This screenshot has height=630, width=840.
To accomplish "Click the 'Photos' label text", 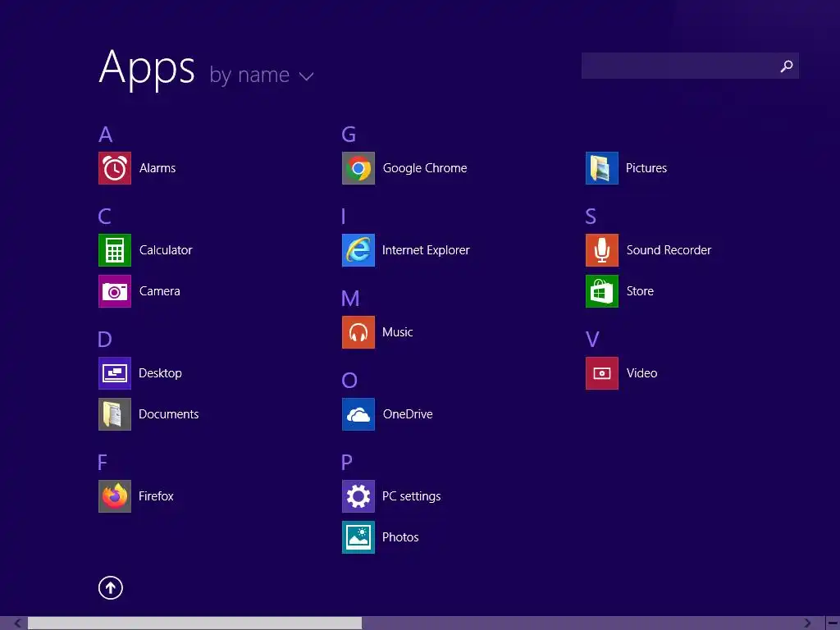I will tap(400, 537).
